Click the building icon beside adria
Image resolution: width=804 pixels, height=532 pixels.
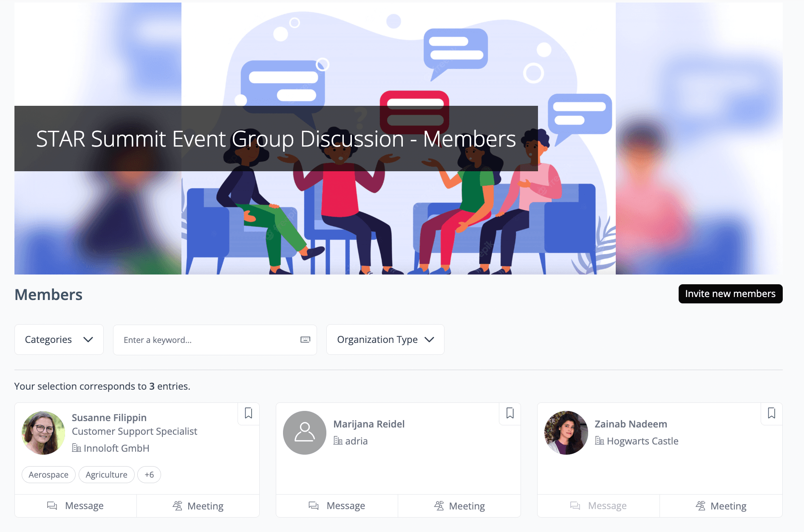338,441
